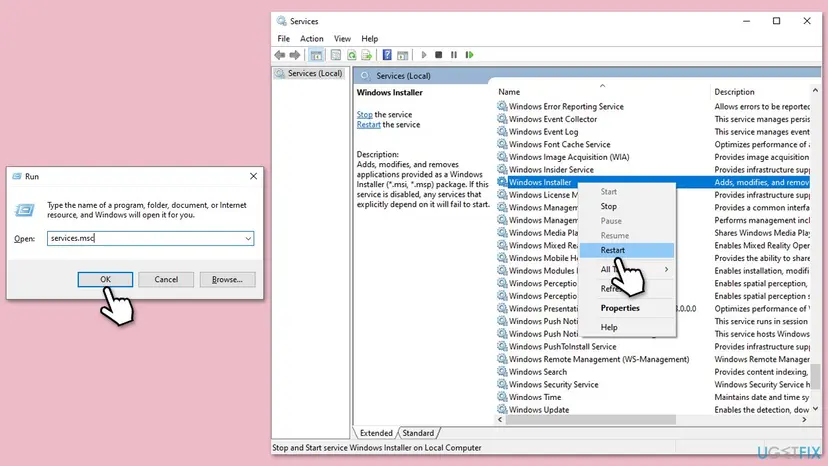The width and height of the screenshot is (828, 466).
Task: Select the gear icon beside Windows Insider Service
Action: pyautogui.click(x=502, y=170)
